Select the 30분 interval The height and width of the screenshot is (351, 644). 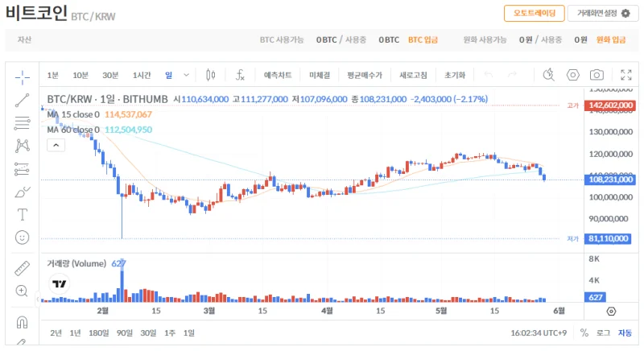click(x=110, y=75)
